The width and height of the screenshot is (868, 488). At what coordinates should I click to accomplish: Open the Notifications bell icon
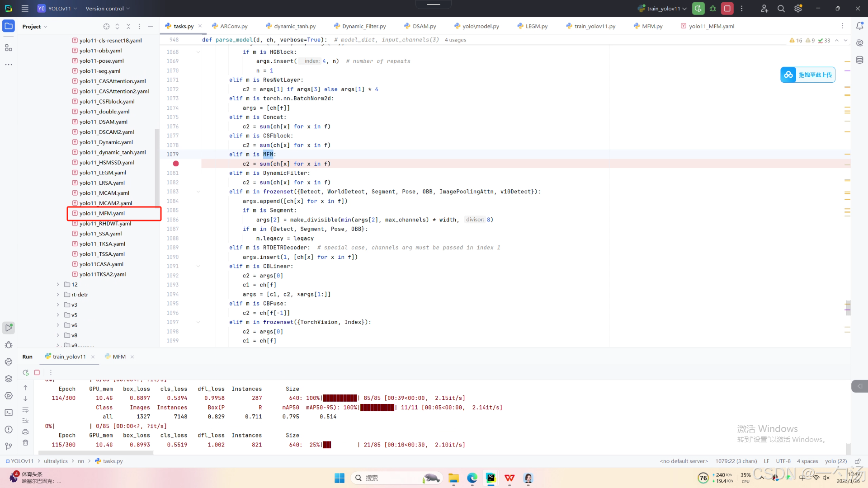tap(859, 26)
